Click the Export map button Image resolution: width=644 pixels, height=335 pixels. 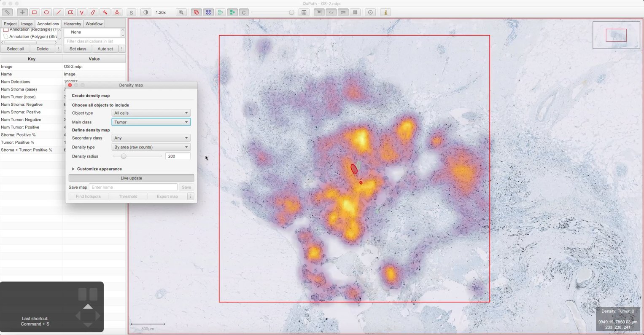tap(167, 196)
